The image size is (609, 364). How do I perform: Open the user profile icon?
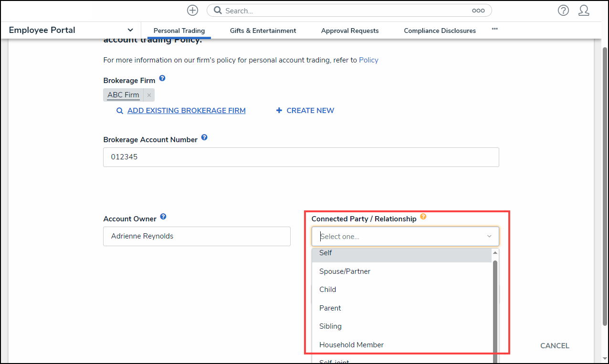tap(583, 10)
